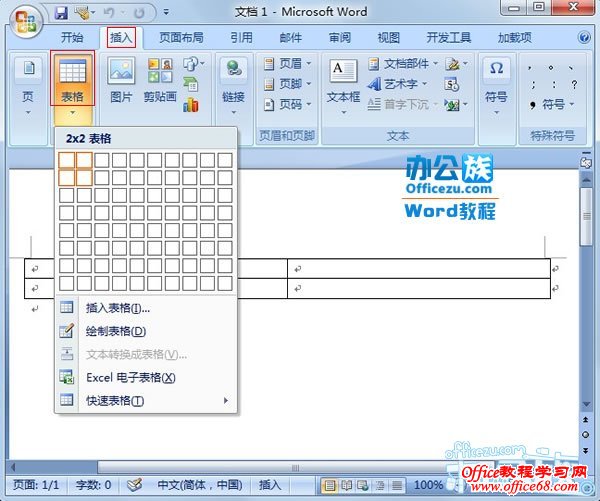Expand the Ω 符号 symbol button
The height and width of the screenshot is (501, 600).
496,86
